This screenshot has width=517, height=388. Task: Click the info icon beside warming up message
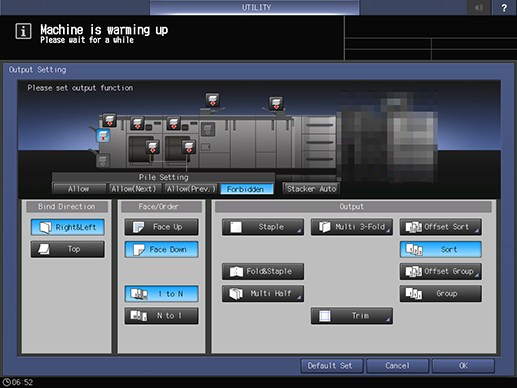pos(23,31)
